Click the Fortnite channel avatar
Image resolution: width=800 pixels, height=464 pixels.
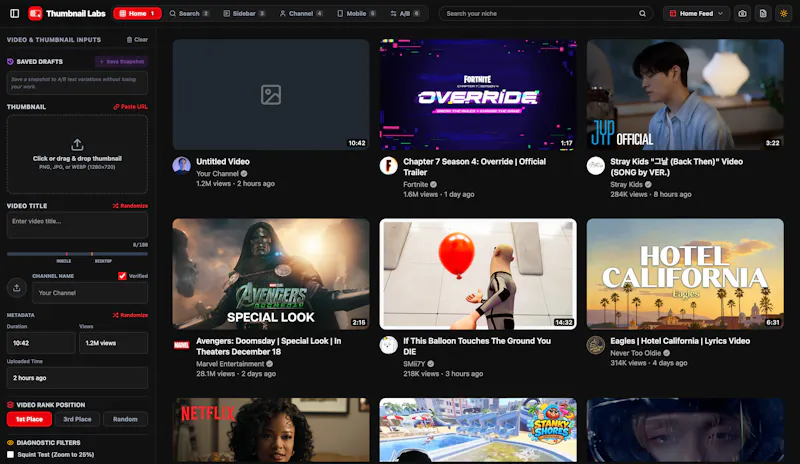[388, 165]
